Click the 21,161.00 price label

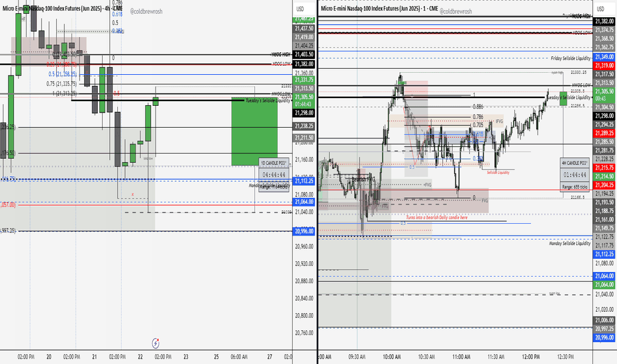[x=604, y=220]
